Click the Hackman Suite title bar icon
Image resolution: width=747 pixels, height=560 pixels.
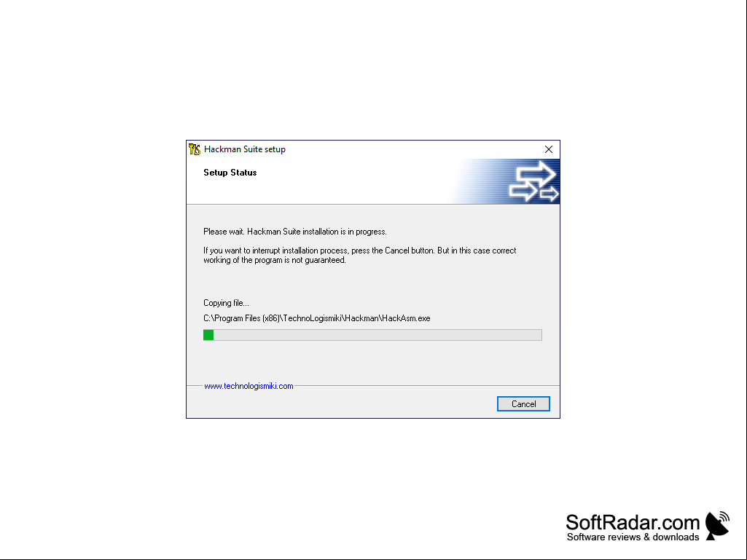[195, 149]
